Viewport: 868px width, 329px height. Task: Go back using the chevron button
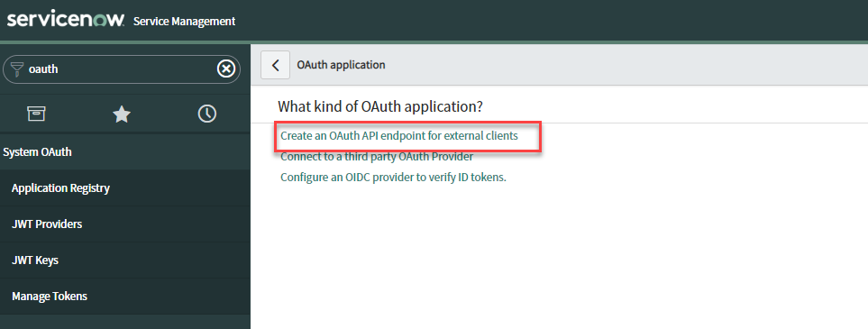pos(275,65)
